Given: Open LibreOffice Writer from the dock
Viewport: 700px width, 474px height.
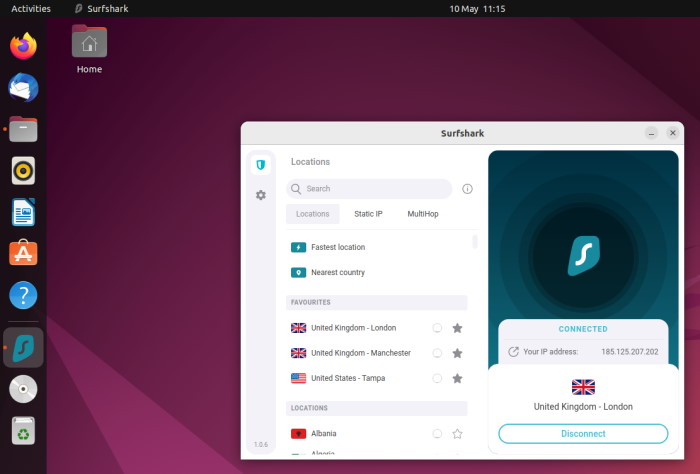Looking at the screenshot, I should pyautogui.click(x=23, y=212).
